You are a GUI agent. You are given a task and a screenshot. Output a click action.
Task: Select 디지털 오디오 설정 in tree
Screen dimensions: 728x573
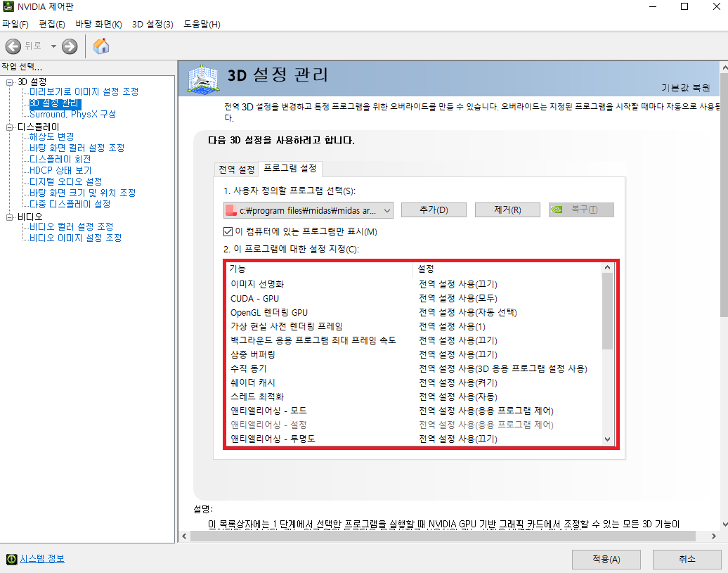pos(66,181)
